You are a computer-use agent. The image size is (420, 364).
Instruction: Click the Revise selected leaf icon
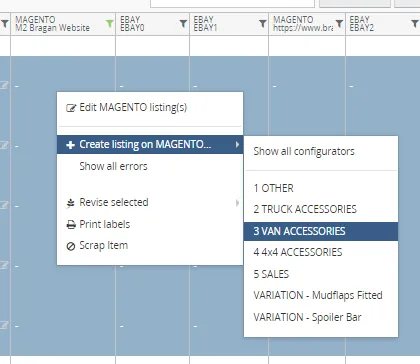tap(70, 203)
